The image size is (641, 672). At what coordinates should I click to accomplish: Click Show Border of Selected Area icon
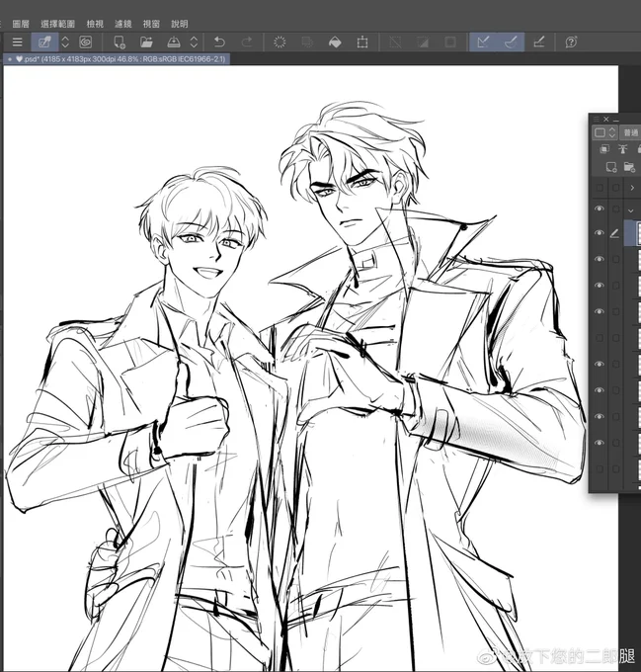(450, 42)
